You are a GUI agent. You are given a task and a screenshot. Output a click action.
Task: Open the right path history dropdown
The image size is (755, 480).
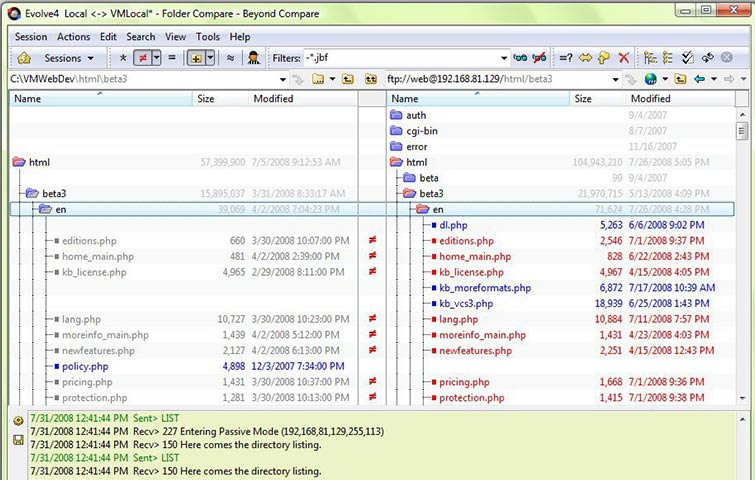point(615,79)
